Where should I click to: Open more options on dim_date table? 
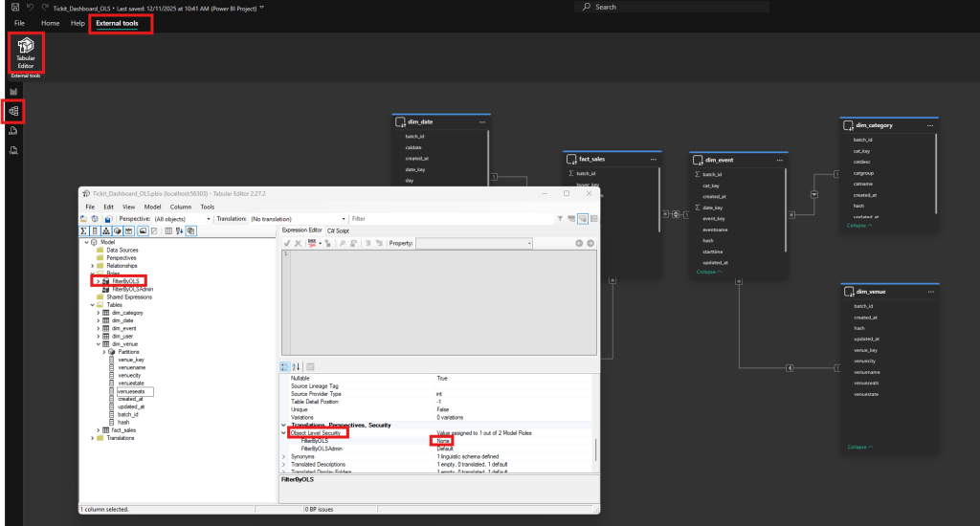tap(482, 122)
